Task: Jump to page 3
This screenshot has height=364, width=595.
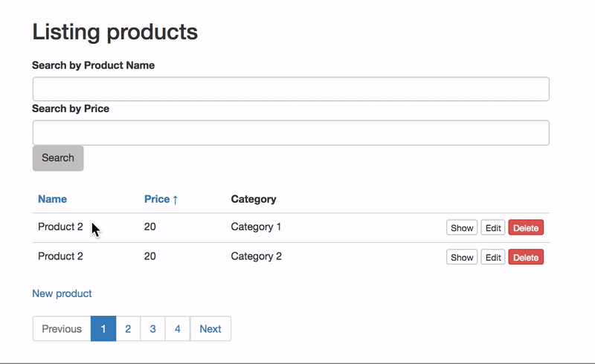Action: 152,329
